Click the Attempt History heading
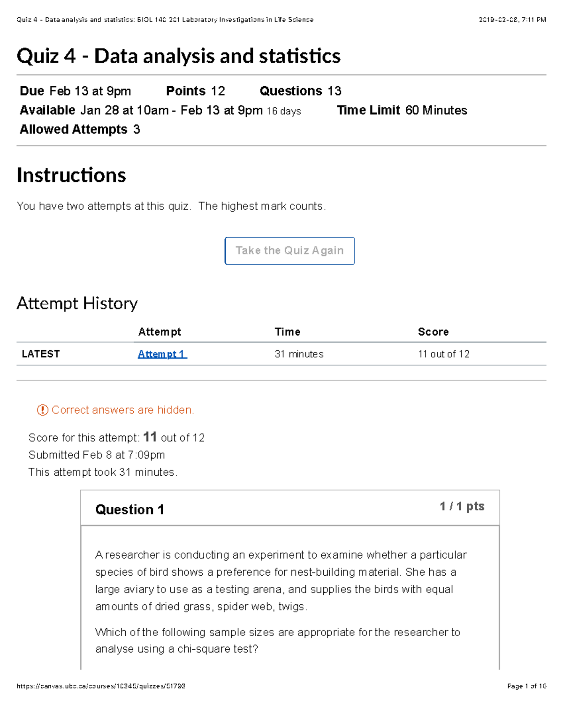563x728 pixels. (x=77, y=303)
